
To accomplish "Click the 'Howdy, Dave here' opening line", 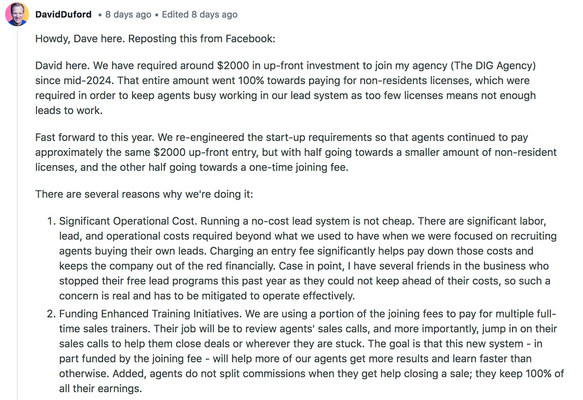I will 155,39.
